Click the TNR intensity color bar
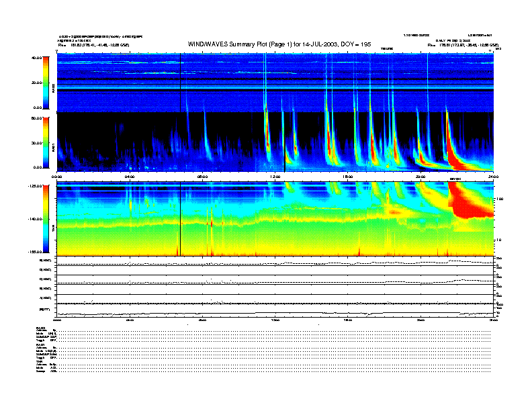532x411 pixels. 46,219
